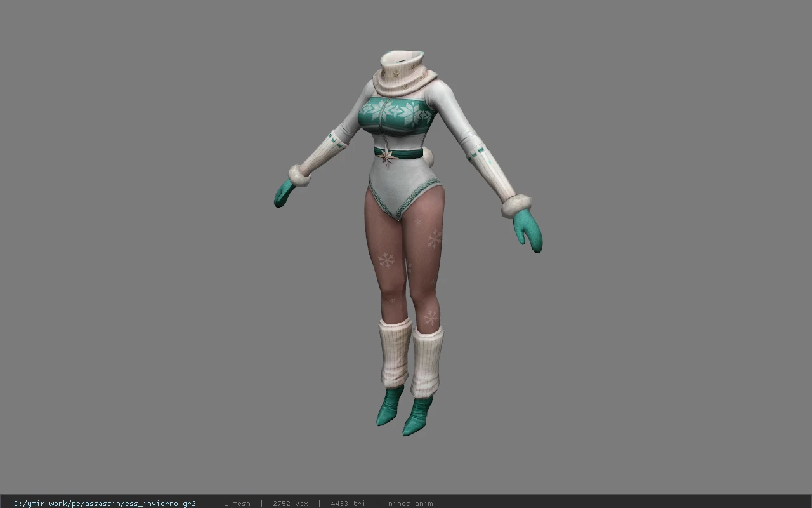Click the 3D character model in viewport

[x=408, y=243]
